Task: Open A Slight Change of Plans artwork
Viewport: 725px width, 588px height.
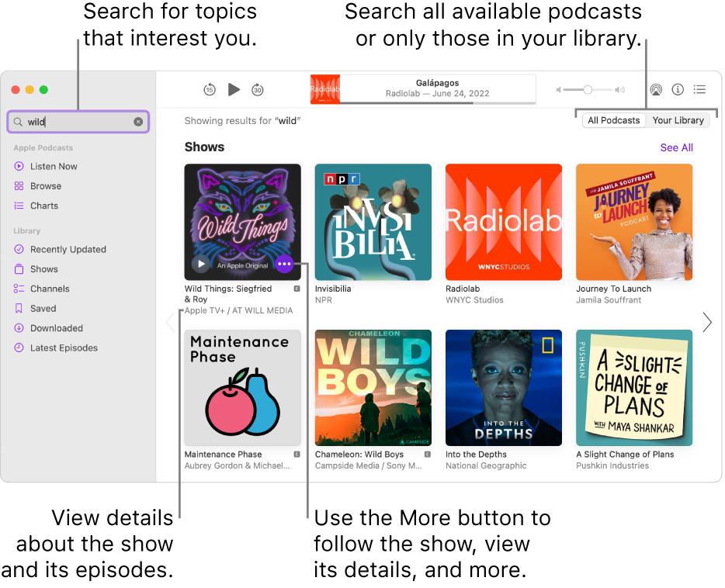Action: [x=634, y=388]
